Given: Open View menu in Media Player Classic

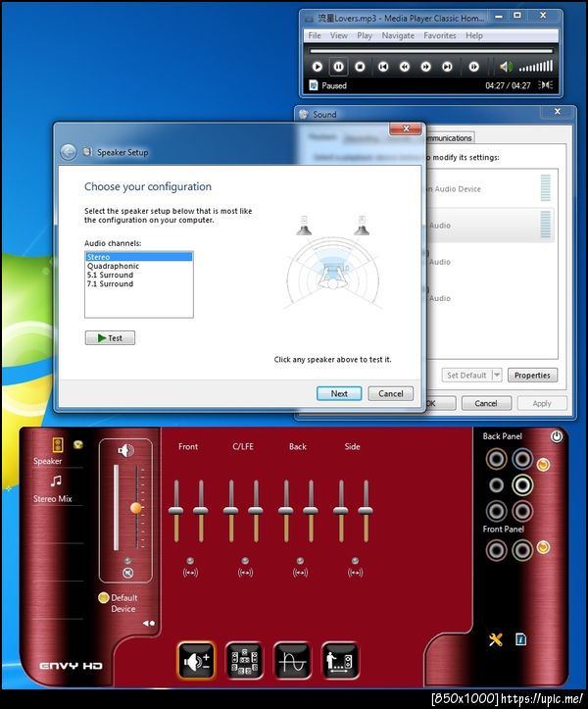Looking at the screenshot, I should 338,35.
